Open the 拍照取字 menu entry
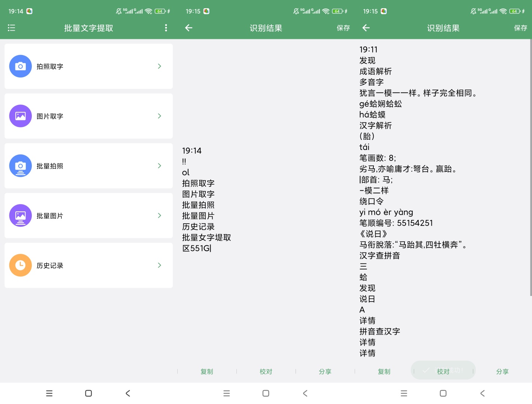Screen dimensions: 532x404 (x=89, y=66)
